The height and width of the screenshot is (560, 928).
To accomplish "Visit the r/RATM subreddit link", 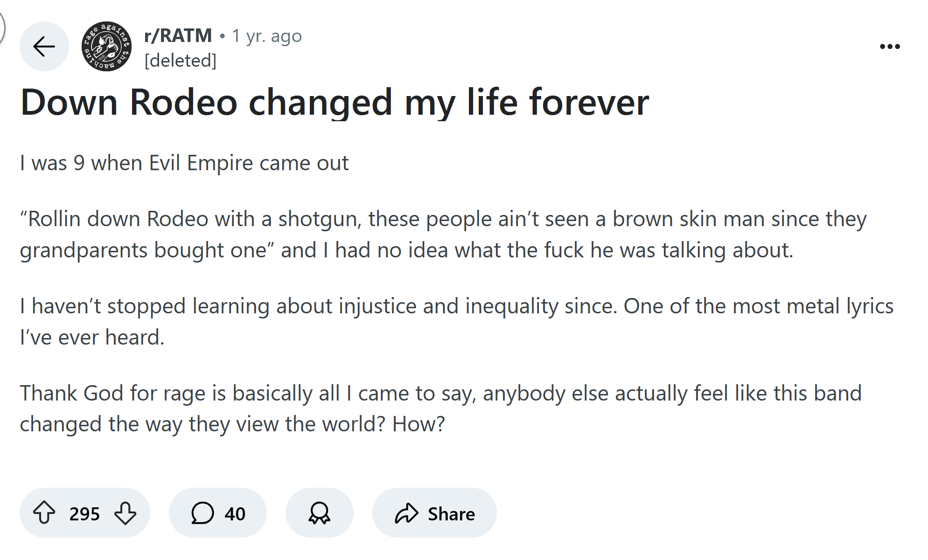I will pos(178,35).
